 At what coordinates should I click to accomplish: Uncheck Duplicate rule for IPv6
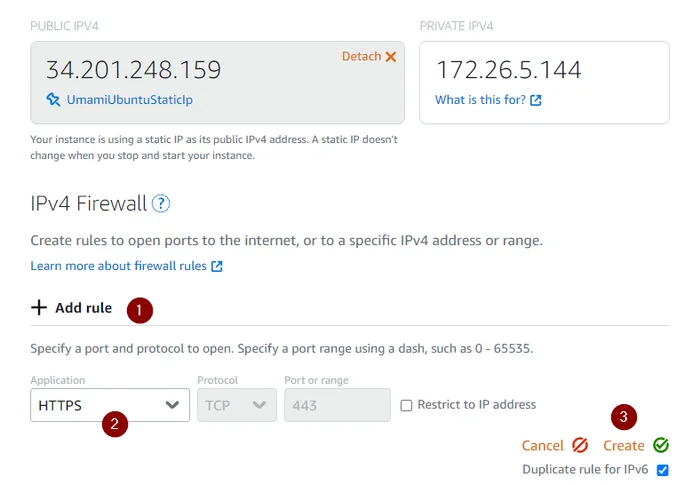tap(662, 469)
